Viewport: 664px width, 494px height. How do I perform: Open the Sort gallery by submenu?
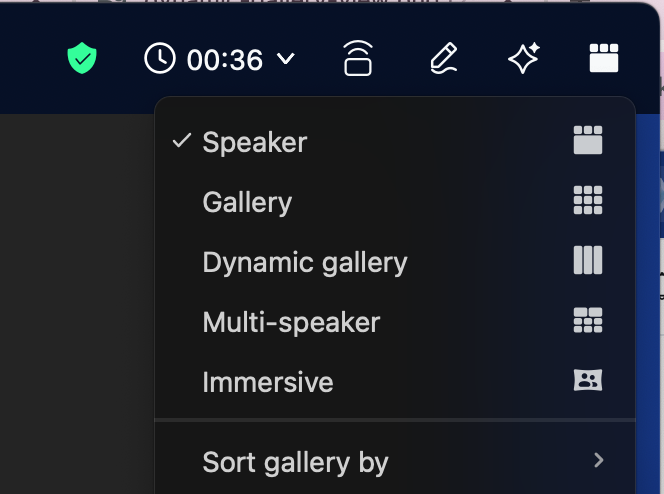[295, 462]
